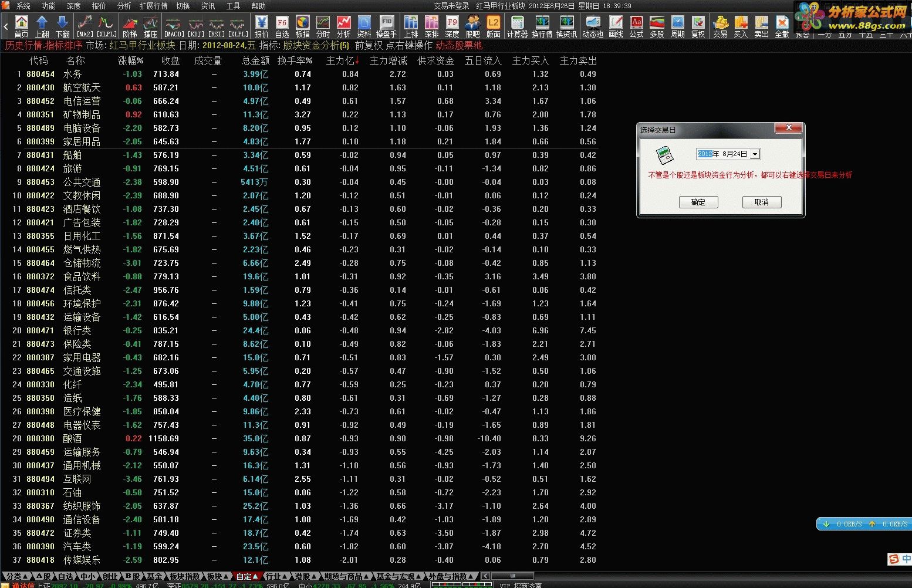
Task: Switch to the 创业 bottom tab
Action: [x=110, y=576]
